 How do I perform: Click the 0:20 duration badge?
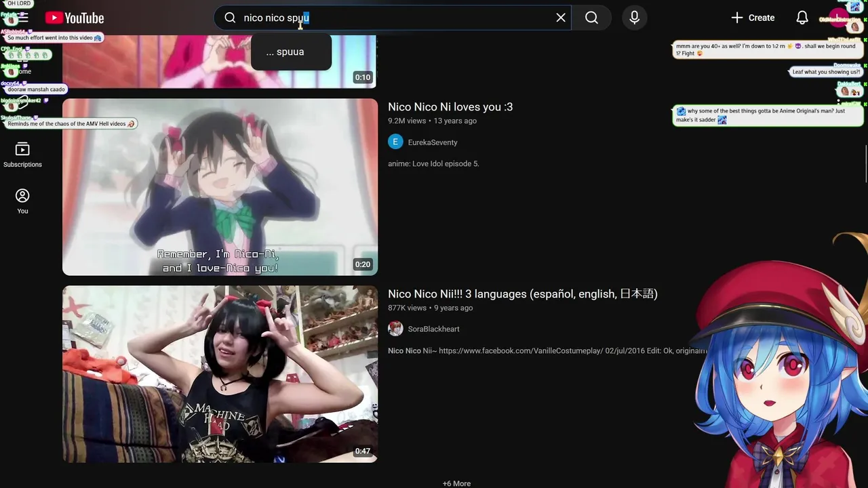tap(363, 264)
